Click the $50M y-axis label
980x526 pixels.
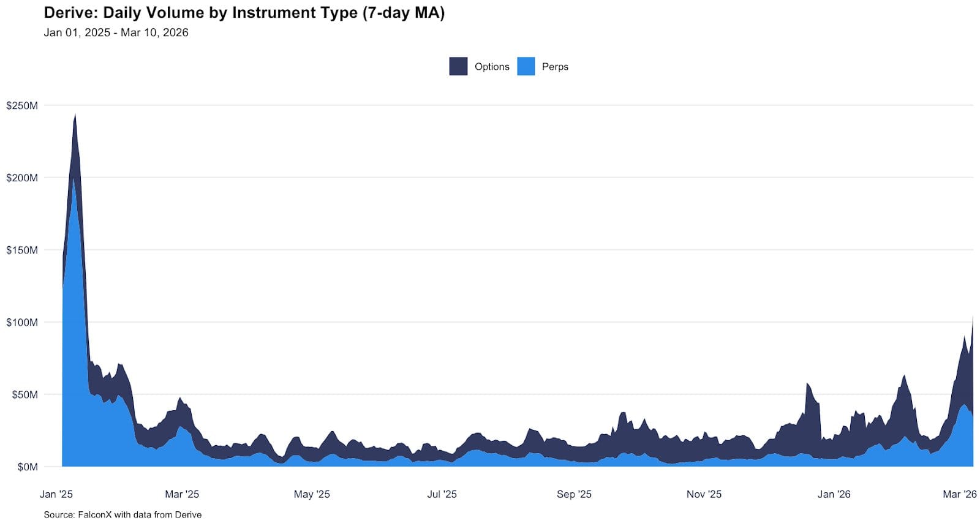click(x=24, y=395)
